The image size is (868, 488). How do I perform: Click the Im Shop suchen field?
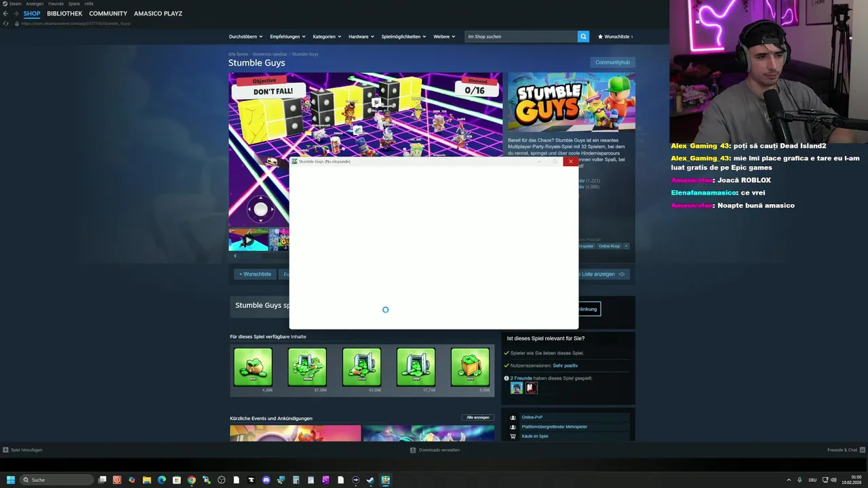(x=521, y=37)
